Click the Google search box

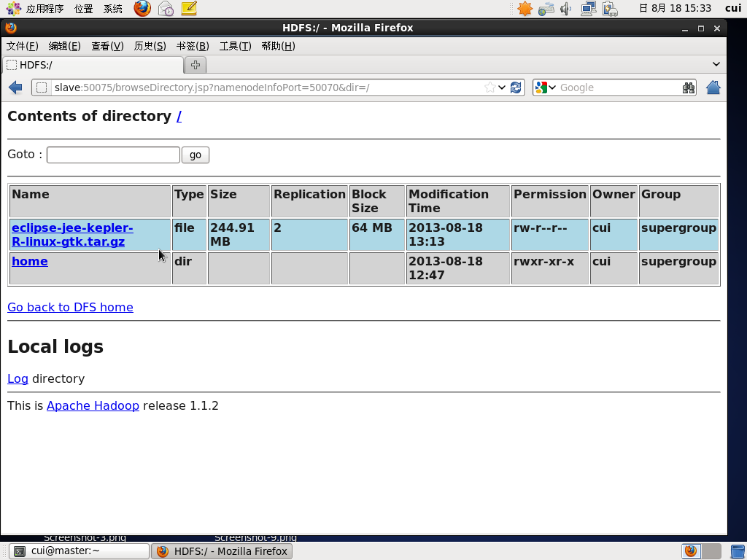pyautogui.click(x=619, y=87)
